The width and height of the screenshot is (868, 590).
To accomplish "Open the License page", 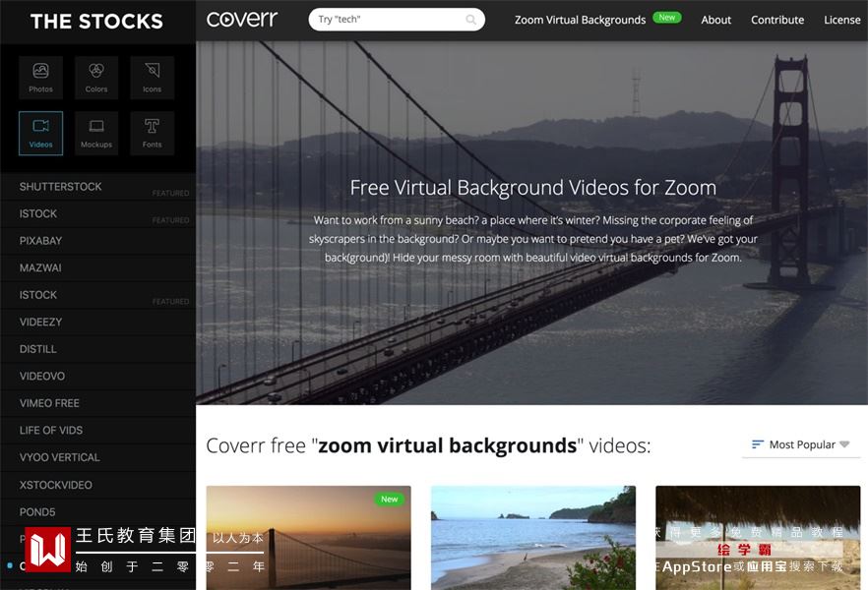I will point(842,20).
